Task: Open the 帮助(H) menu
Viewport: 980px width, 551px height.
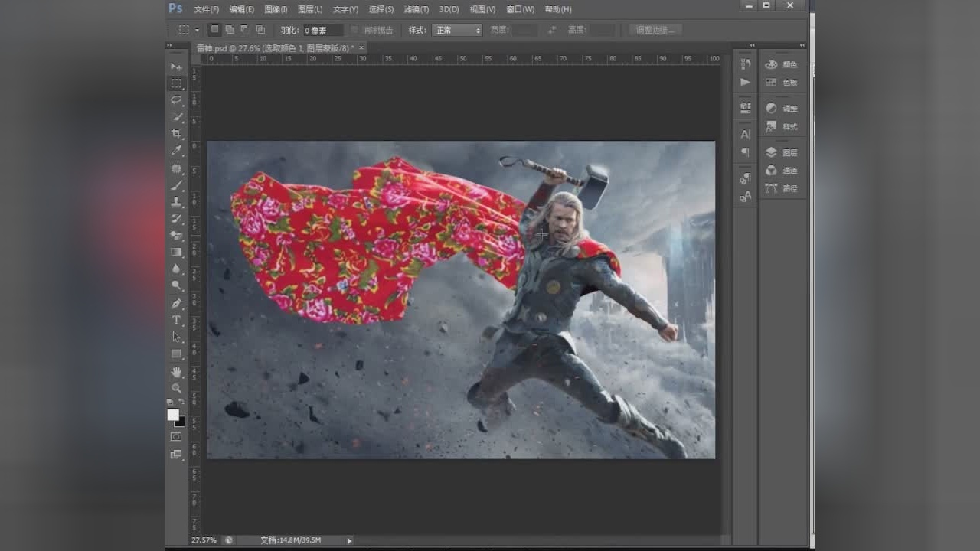Action: (558, 9)
